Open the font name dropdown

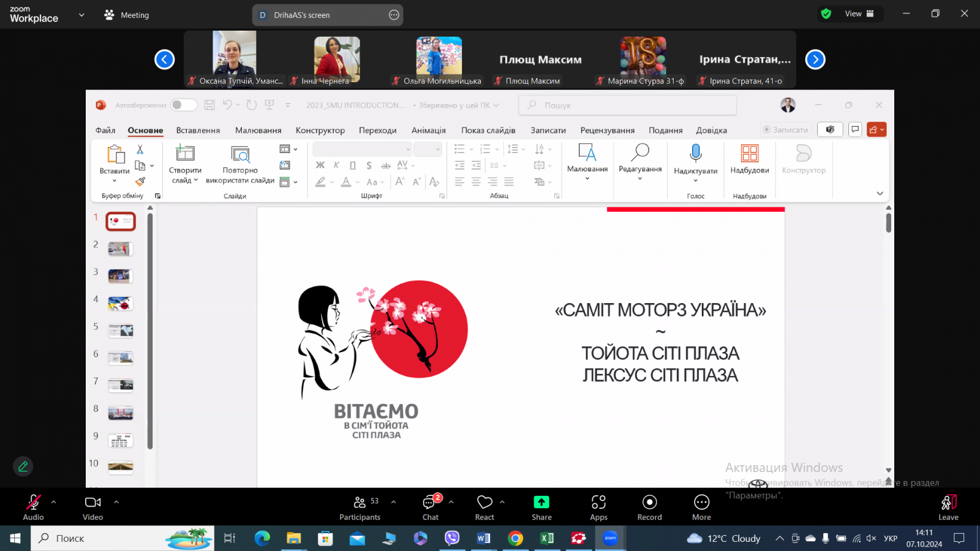pyautogui.click(x=408, y=149)
